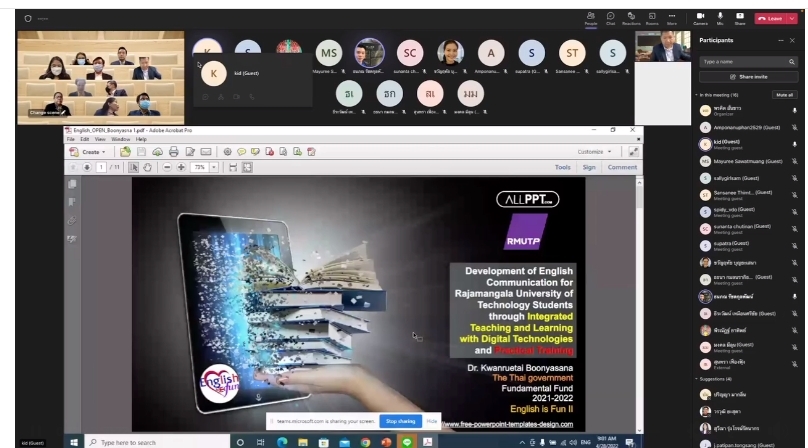
Task: Click the Highlight text icon
Action: pos(255,152)
